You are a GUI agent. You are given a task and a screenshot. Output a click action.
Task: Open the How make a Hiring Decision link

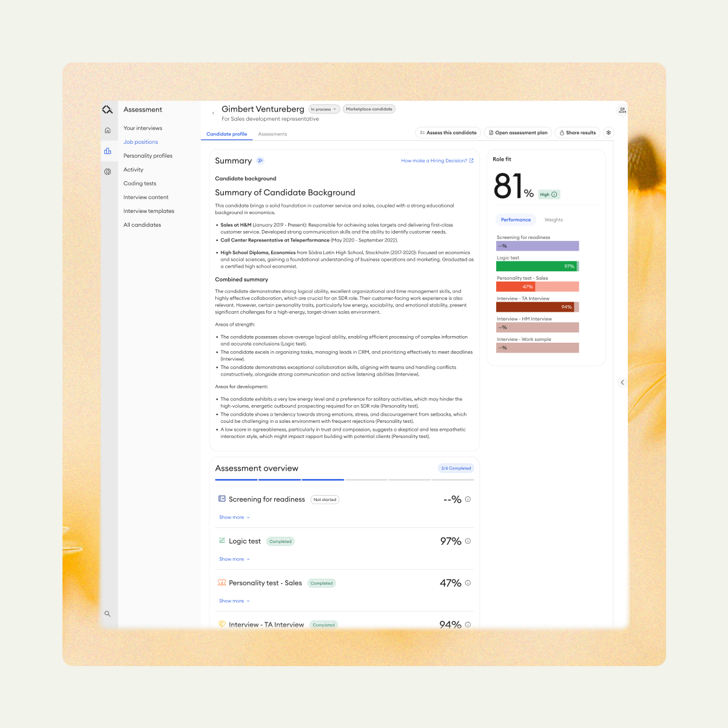pyautogui.click(x=434, y=160)
